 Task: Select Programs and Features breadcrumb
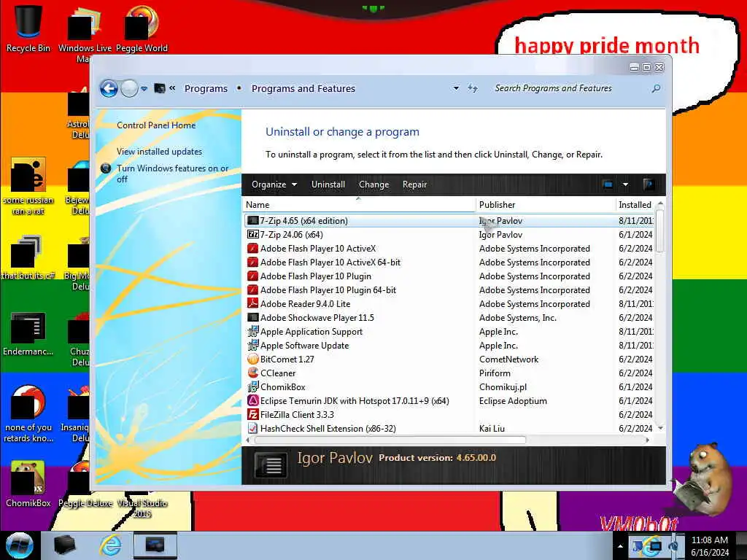tap(303, 88)
